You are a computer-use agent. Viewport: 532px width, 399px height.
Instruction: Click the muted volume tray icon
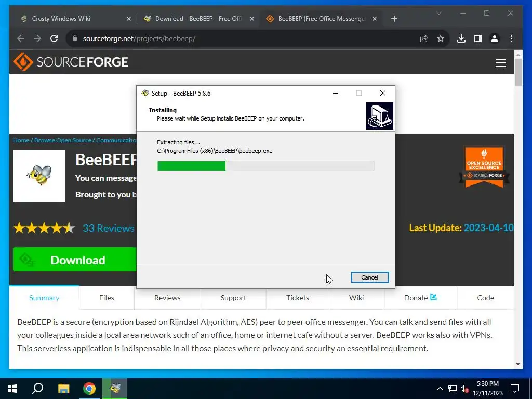pos(464,389)
